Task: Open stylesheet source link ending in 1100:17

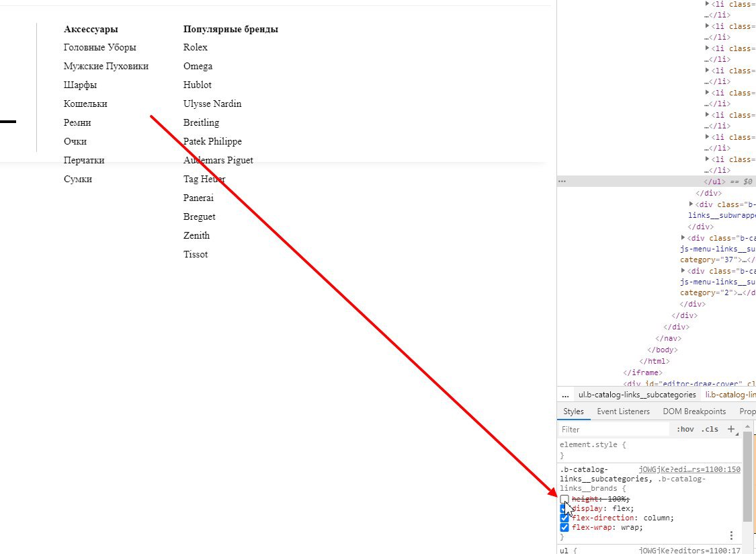Action: tap(689, 550)
